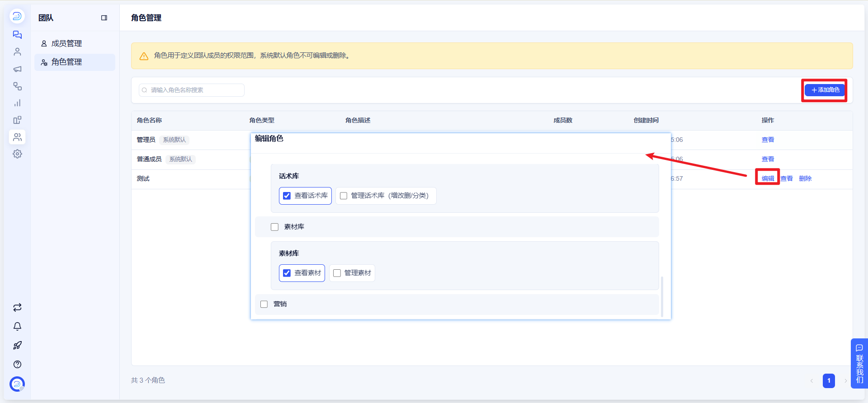Image resolution: width=868 pixels, height=403 pixels.
Task: Open the chat conversations sidebar icon
Action: [x=17, y=35]
